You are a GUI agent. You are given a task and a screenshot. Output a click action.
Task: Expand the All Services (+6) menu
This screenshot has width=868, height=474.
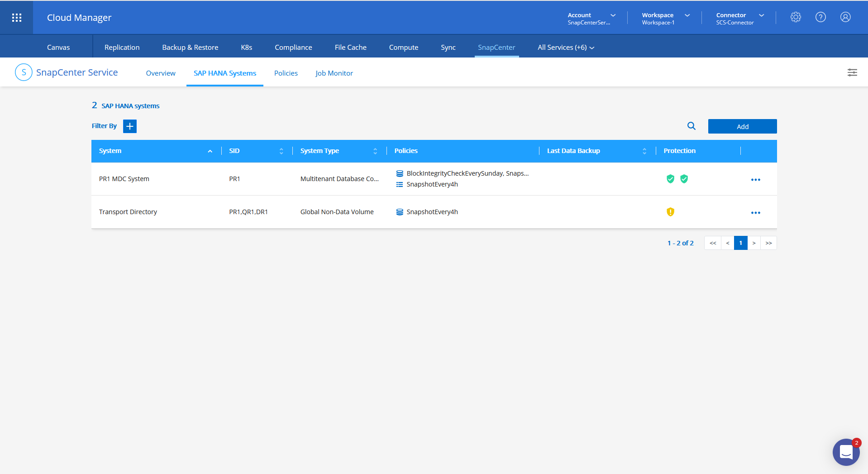click(x=566, y=48)
